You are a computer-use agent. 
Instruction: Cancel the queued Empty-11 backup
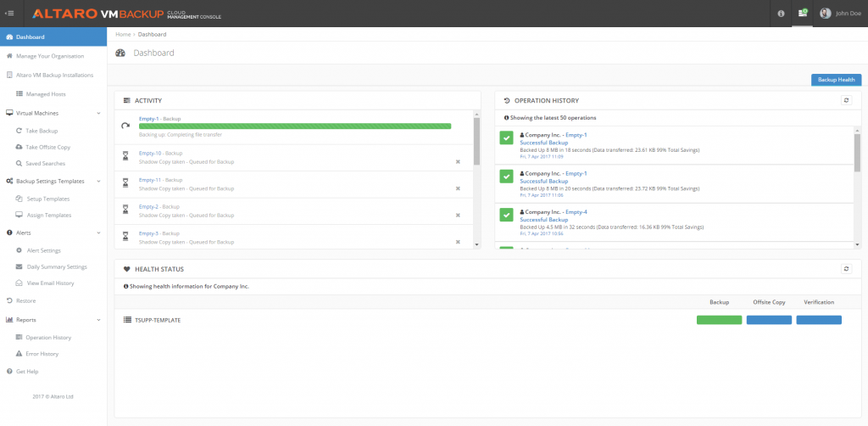pos(458,188)
